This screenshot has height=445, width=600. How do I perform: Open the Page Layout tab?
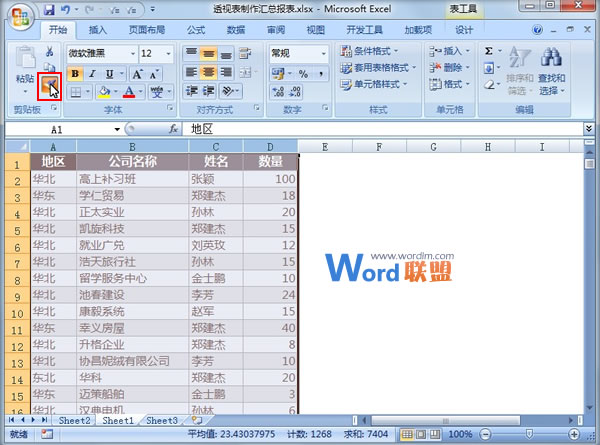[x=147, y=30]
